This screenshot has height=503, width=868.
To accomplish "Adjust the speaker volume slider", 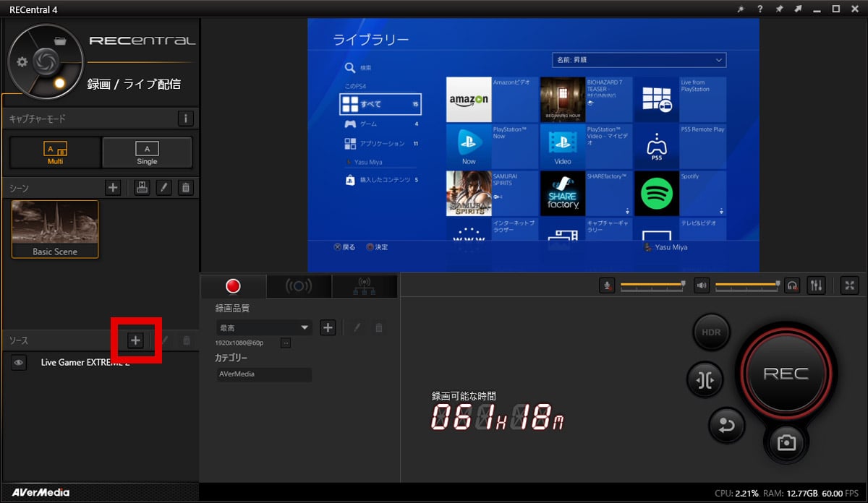I will (746, 285).
